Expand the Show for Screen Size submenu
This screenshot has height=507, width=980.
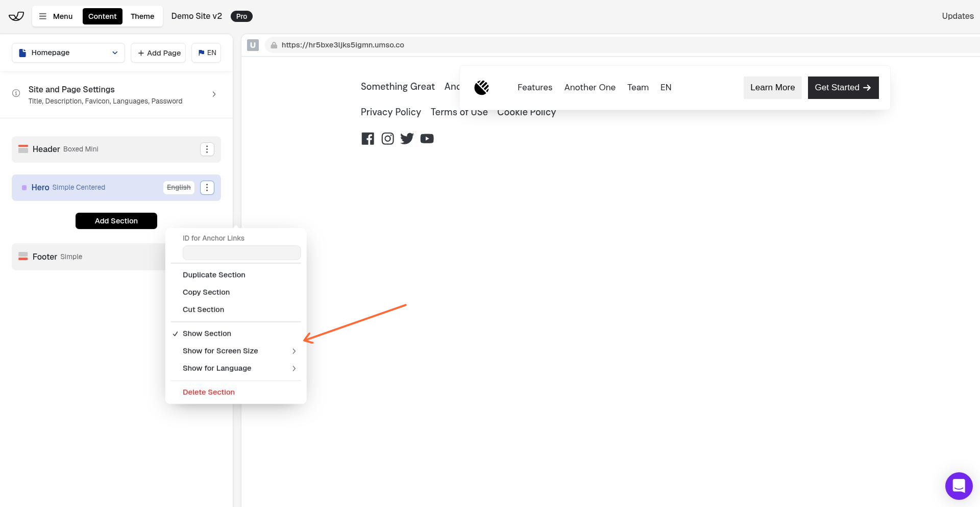click(220, 351)
